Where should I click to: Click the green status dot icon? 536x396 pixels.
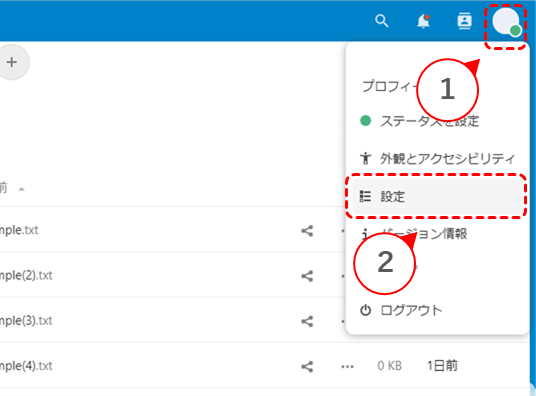[365, 120]
